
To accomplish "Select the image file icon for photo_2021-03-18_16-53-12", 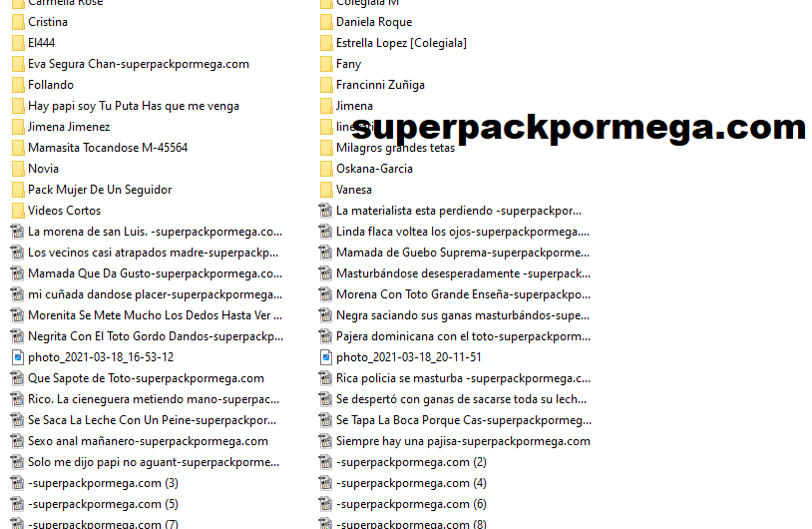I will (x=18, y=357).
